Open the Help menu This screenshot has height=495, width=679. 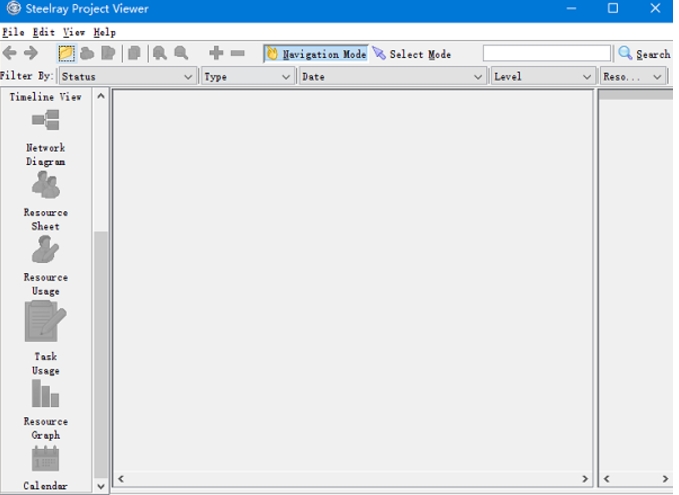(104, 32)
